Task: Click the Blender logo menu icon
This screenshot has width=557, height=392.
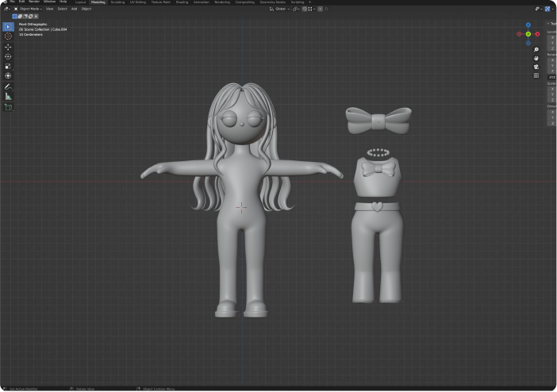Action: pos(5,2)
